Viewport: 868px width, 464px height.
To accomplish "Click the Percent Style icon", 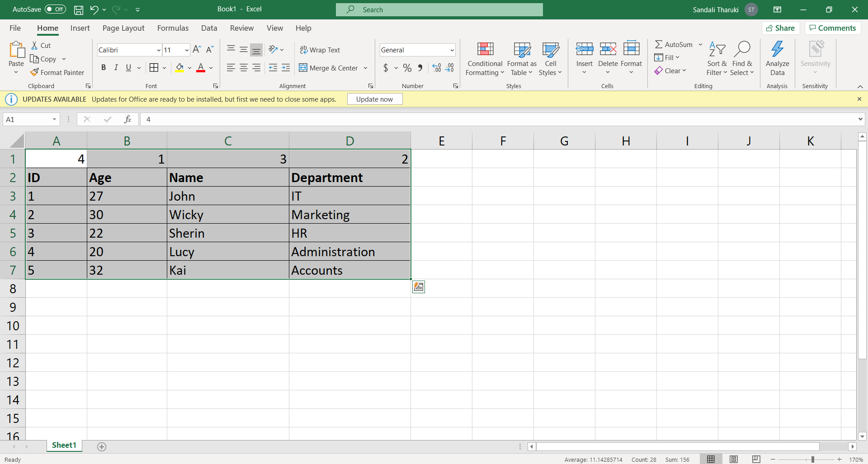I will (407, 68).
